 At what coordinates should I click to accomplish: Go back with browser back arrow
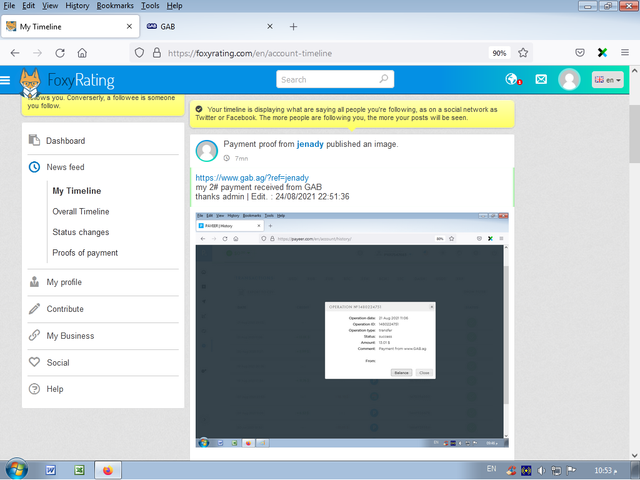click(x=15, y=53)
